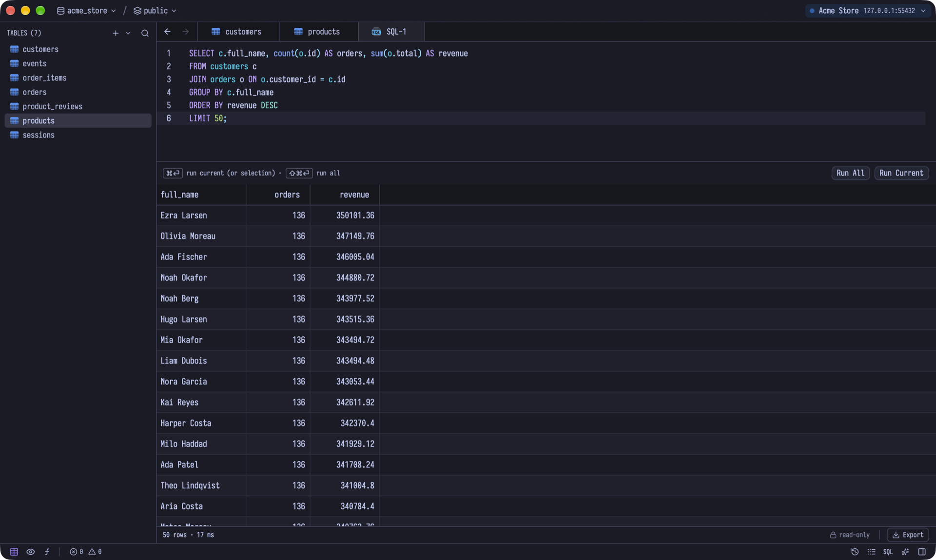936x560 pixels.
Task: Click the add table plus icon
Action: coord(116,33)
